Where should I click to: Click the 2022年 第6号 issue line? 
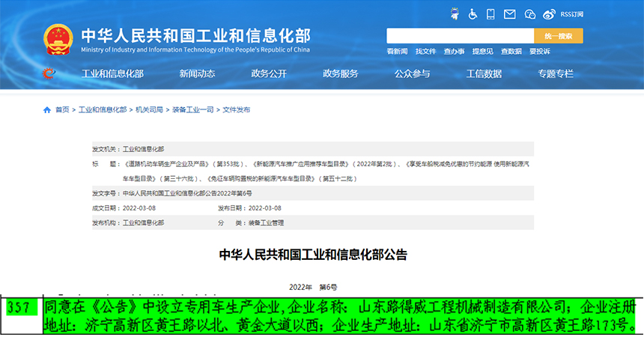tap(313, 287)
